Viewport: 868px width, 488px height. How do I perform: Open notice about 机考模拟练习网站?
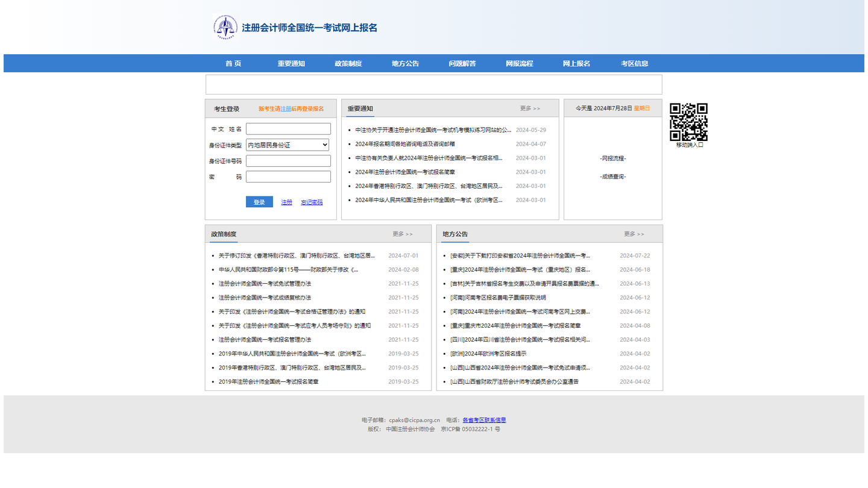coord(433,130)
